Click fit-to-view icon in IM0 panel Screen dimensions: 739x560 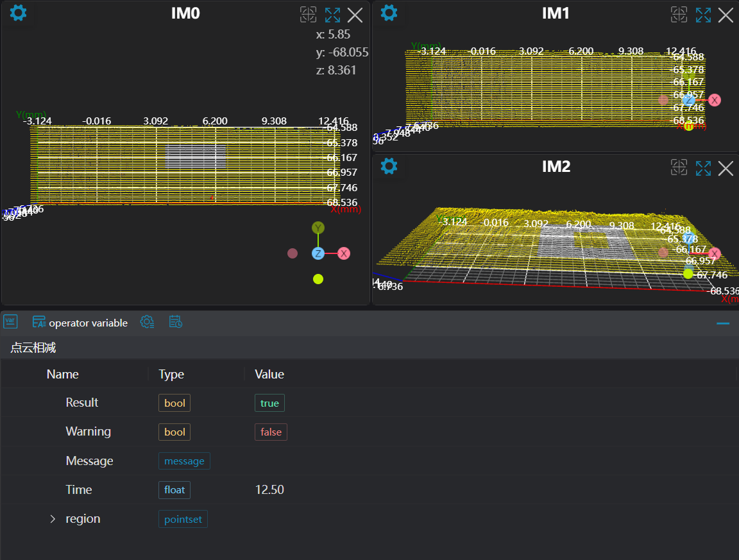coord(309,15)
